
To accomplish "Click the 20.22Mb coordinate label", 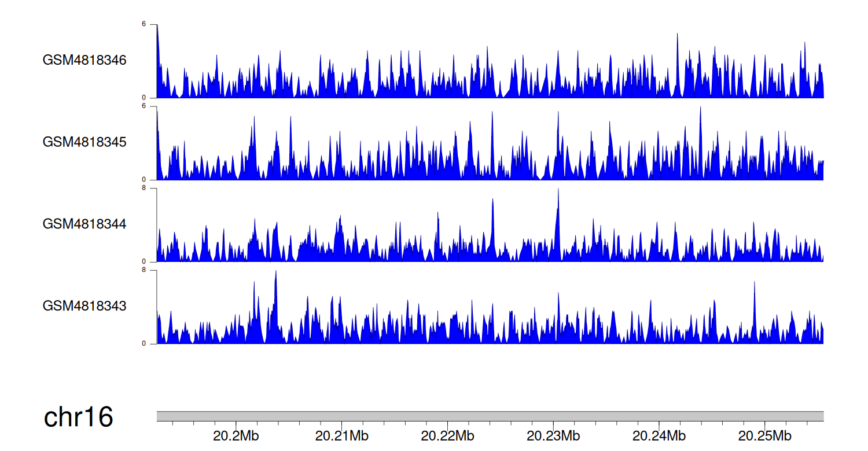I will tap(447, 435).
